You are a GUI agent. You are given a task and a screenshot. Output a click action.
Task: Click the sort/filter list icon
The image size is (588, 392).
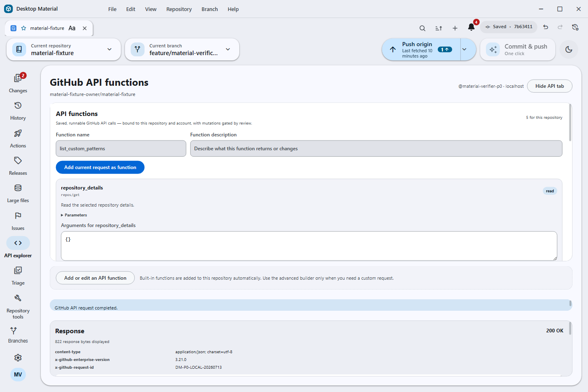[439, 28]
